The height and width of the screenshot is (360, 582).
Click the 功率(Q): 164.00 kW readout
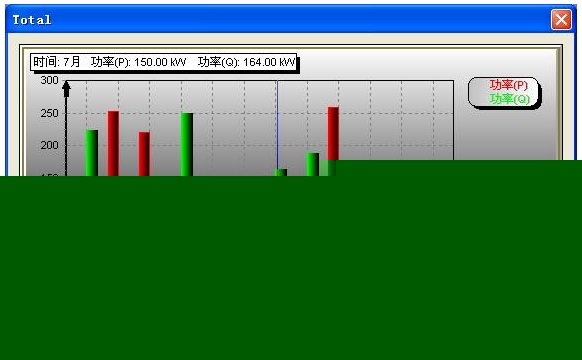(x=246, y=62)
